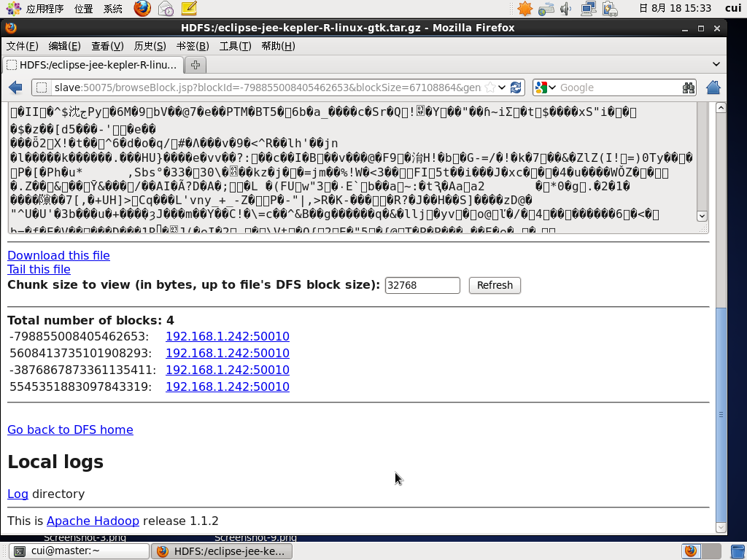Image resolution: width=747 pixels, height=560 pixels.
Task: Open the 历史(S) menu
Action: pyautogui.click(x=150, y=46)
